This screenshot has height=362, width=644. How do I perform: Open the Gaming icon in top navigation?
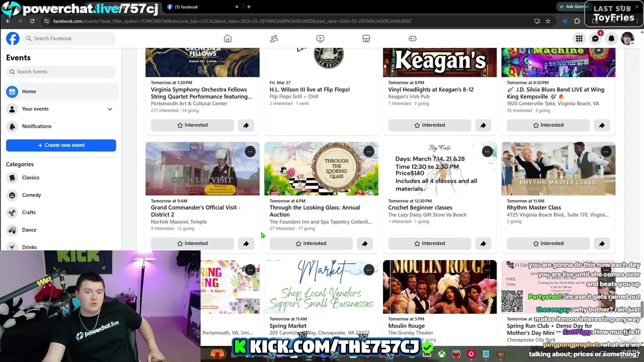[413, 39]
